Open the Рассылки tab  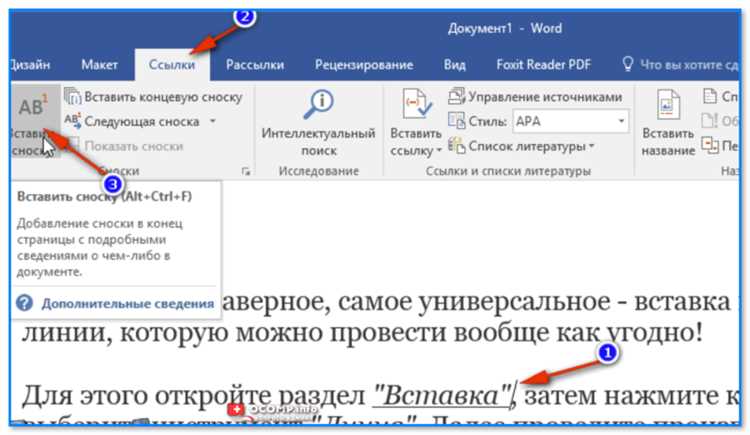coord(255,65)
